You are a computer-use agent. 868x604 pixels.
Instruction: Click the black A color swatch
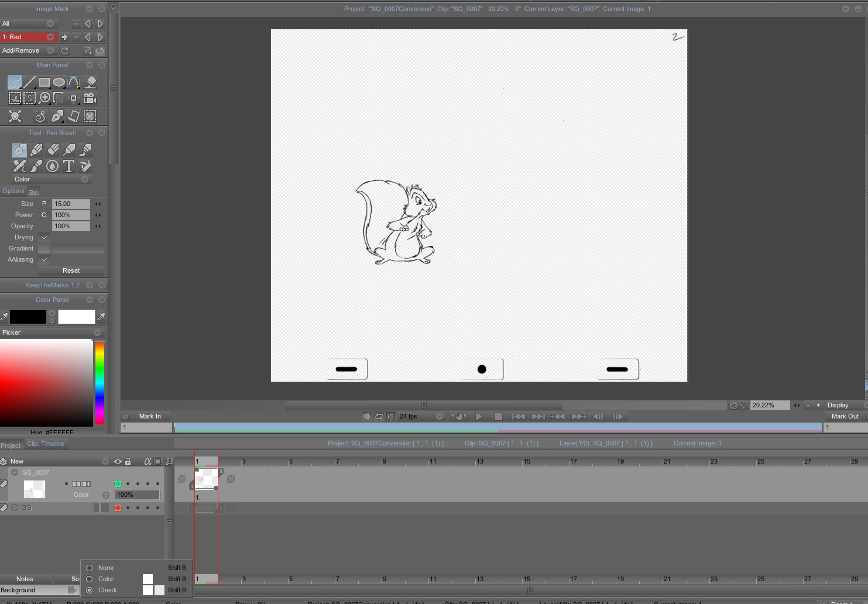pyautogui.click(x=28, y=317)
